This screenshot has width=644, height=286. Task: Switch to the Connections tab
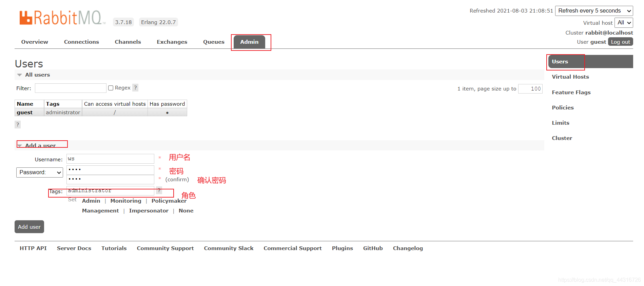tap(81, 42)
